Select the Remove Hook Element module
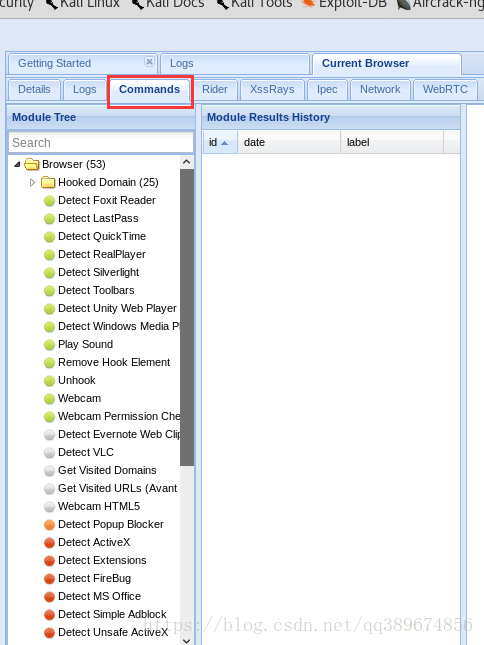Image resolution: width=484 pixels, height=645 pixels. coord(114,362)
